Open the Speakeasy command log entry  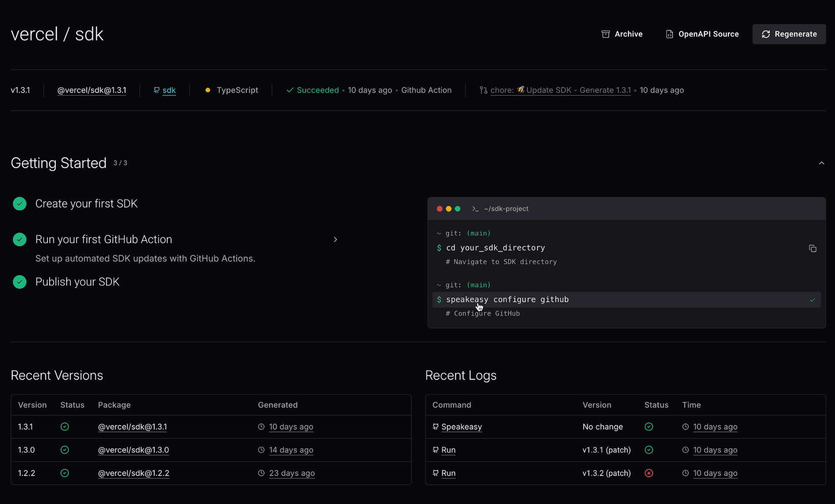tap(461, 427)
